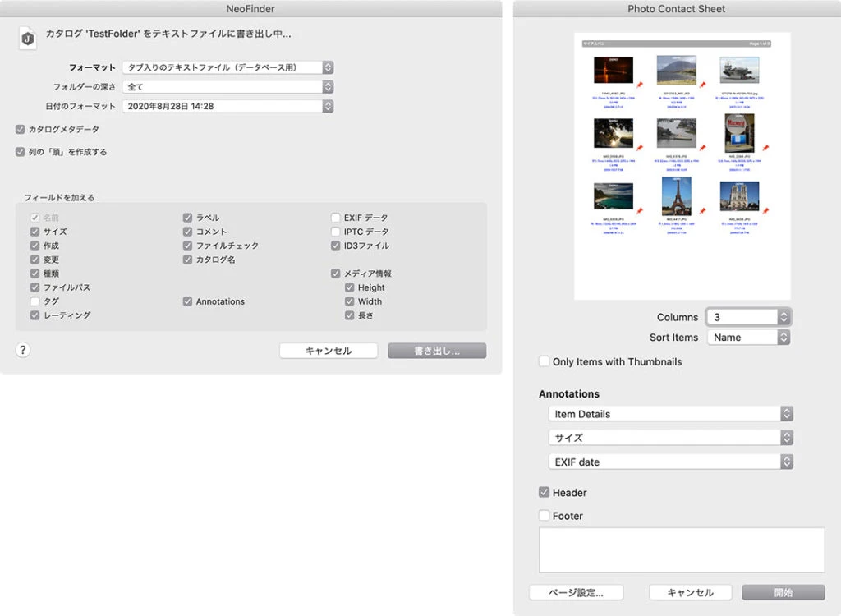
Task: Click the pin icon beside the night bridge thumbnail
Action: 639,85
